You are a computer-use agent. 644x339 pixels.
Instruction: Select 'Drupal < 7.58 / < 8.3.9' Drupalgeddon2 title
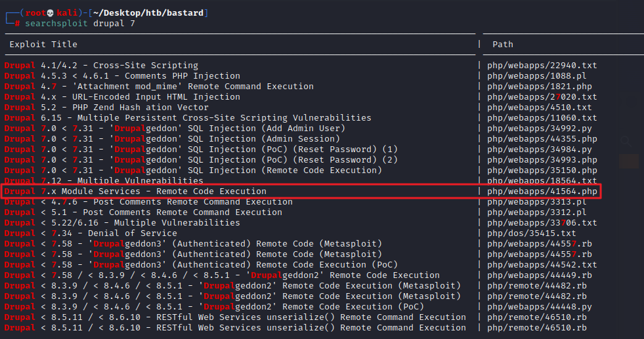pos(222,275)
